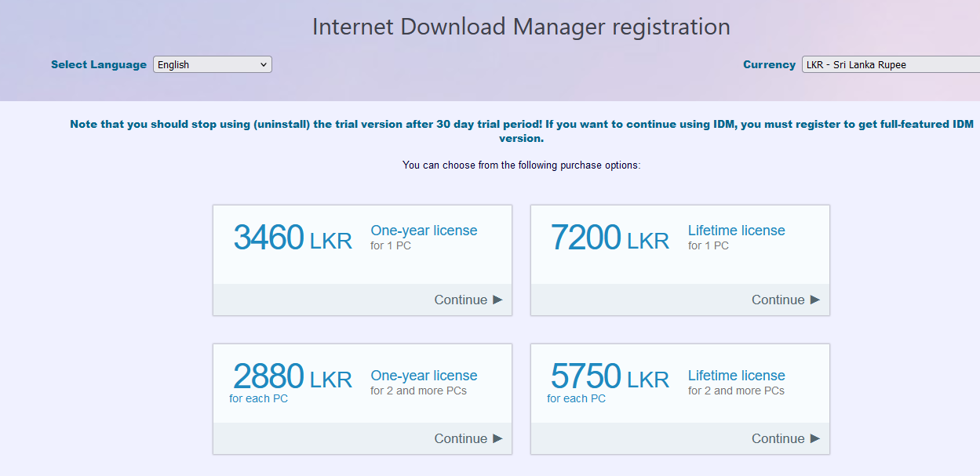The width and height of the screenshot is (980, 476).
Task: Click 'for 2 and more PCs' under One-year license
Action: point(418,391)
